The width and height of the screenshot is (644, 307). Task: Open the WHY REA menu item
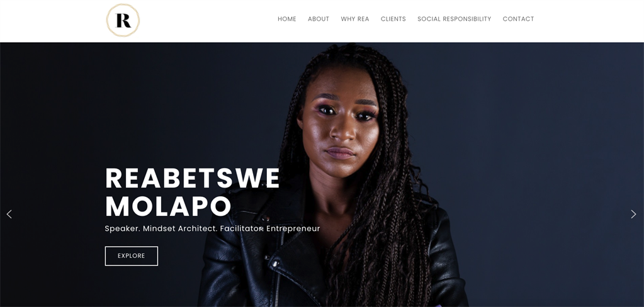(355, 19)
